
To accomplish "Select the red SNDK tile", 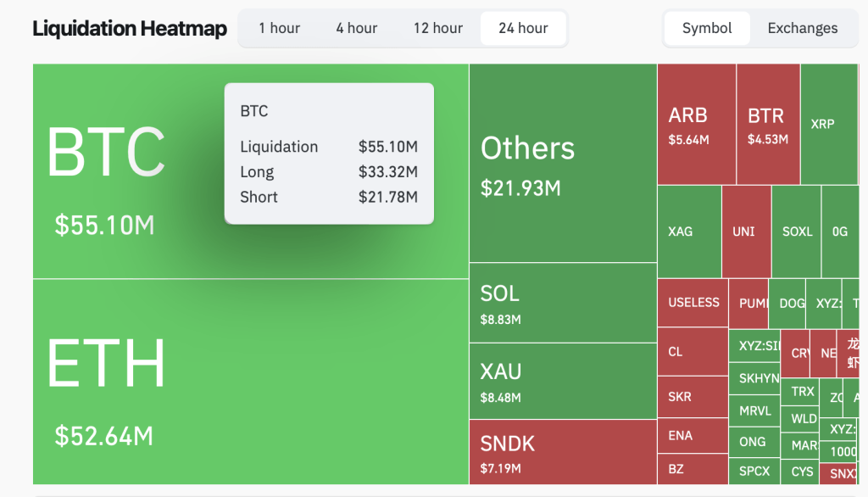I will (x=563, y=452).
